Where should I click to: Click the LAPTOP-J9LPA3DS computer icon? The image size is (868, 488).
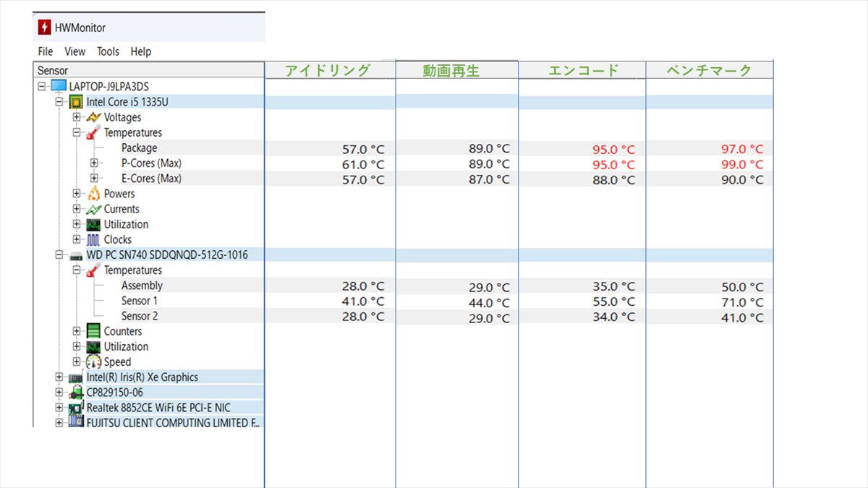point(59,87)
